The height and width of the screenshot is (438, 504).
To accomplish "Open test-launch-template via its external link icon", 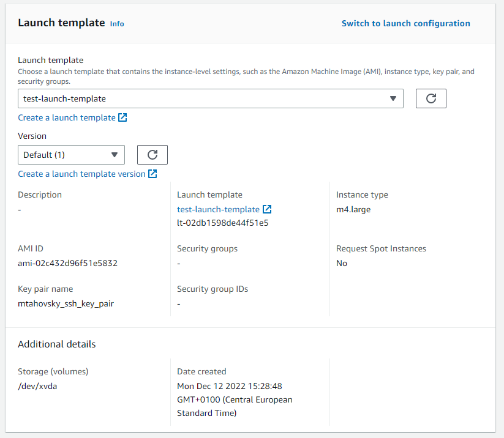I will pyautogui.click(x=267, y=209).
